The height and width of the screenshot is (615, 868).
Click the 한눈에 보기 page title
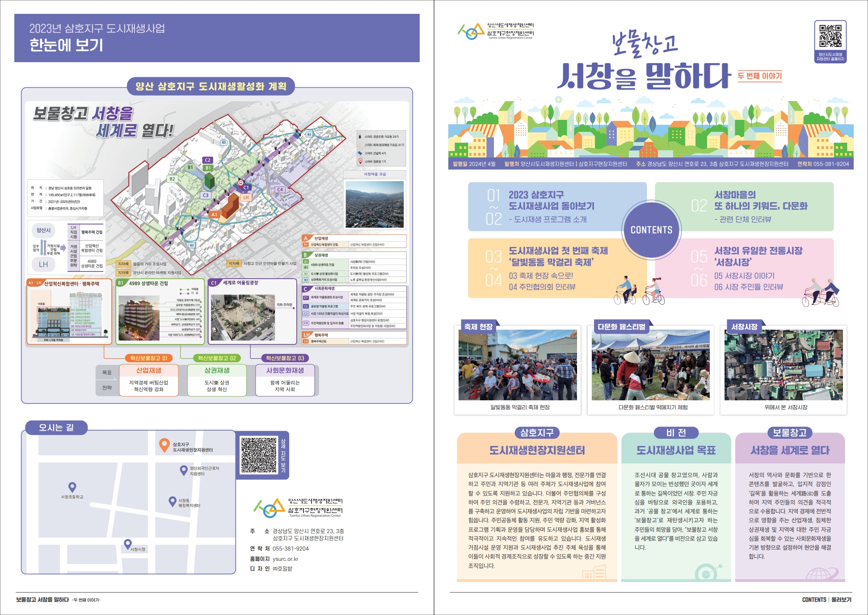(x=66, y=45)
